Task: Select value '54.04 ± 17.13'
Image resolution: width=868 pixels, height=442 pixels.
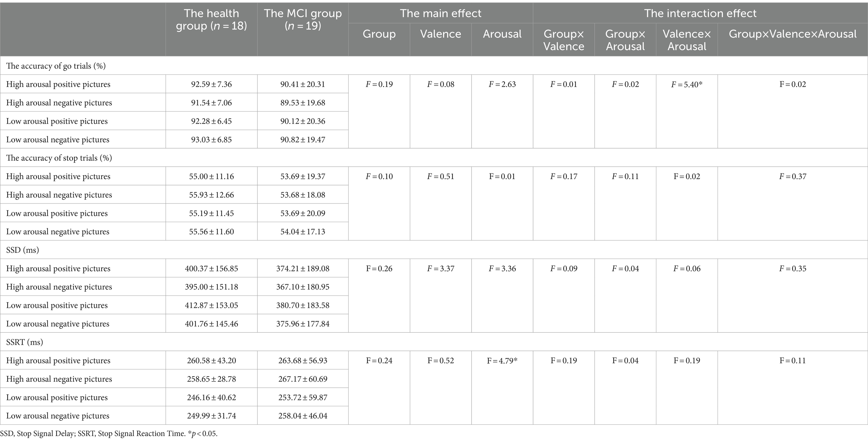Action: pyautogui.click(x=302, y=232)
